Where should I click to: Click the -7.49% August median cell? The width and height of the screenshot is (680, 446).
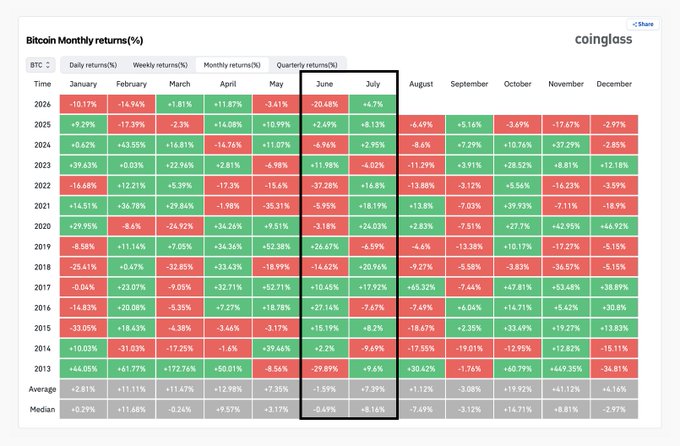point(421,409)
